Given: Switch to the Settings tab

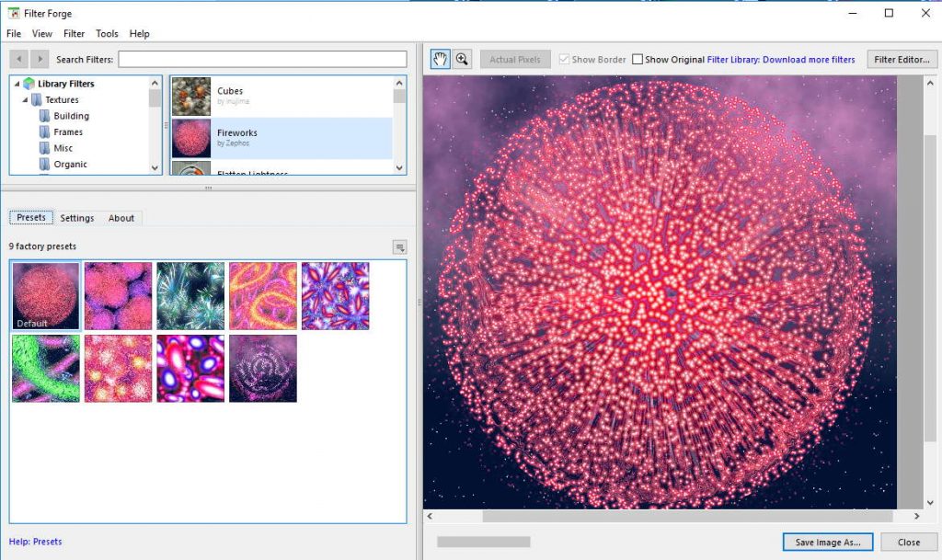Looking at the screenshot, I should 77,218.
